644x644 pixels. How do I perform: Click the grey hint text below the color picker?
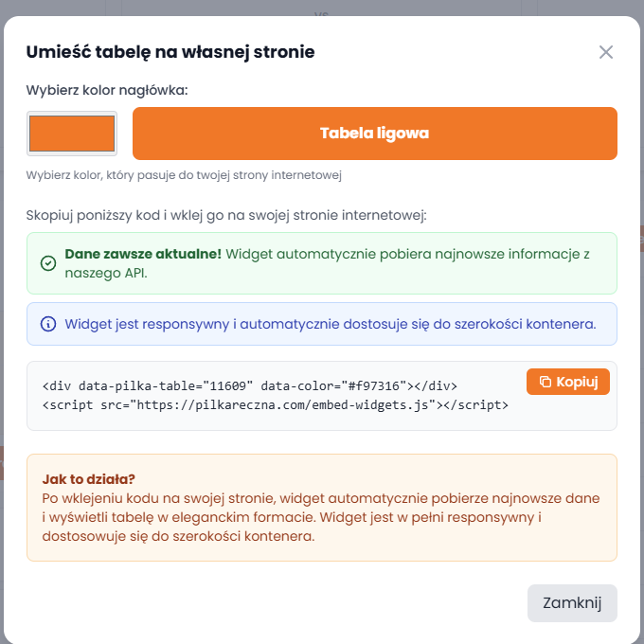(183, 175)
